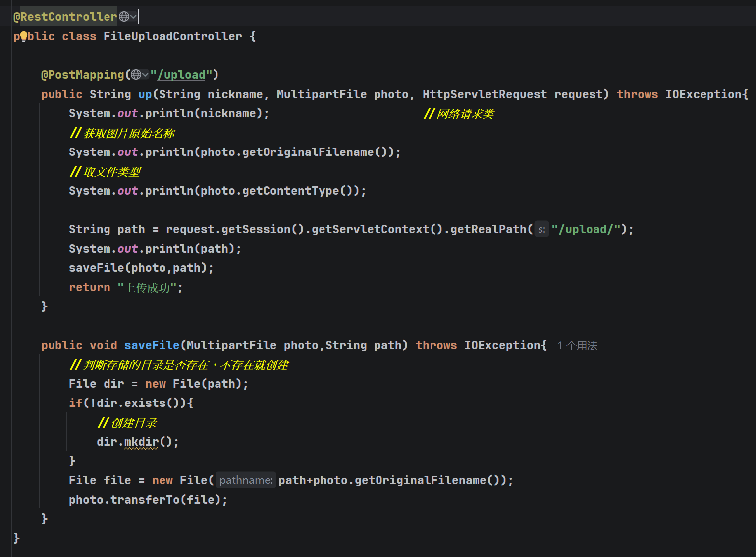The height and width of the screenshot is (557, 756).
Task: Click the MultipartFile type in the up method signature
Action: tap(322, 94)
